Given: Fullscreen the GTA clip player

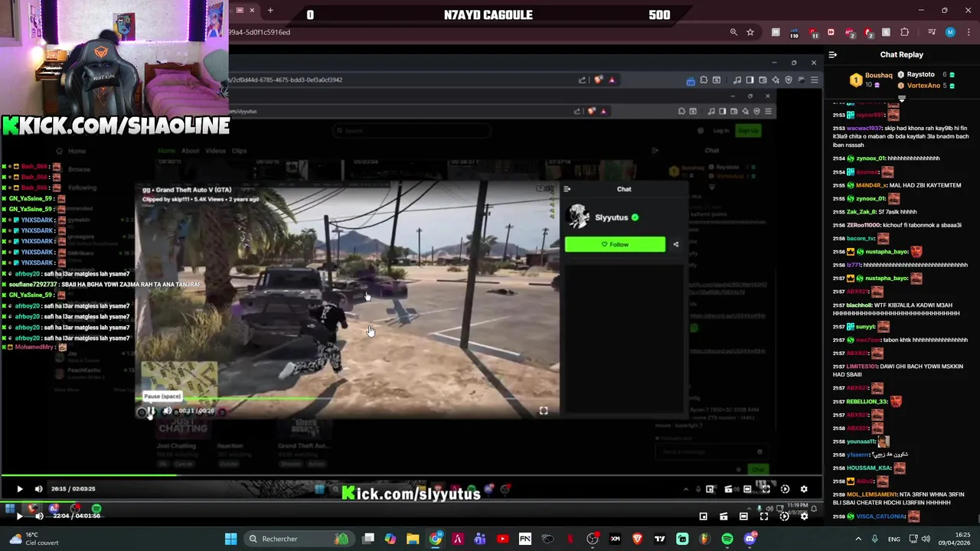Looking at the screenshot, I should pyautogui.click(x=544, y=411).
